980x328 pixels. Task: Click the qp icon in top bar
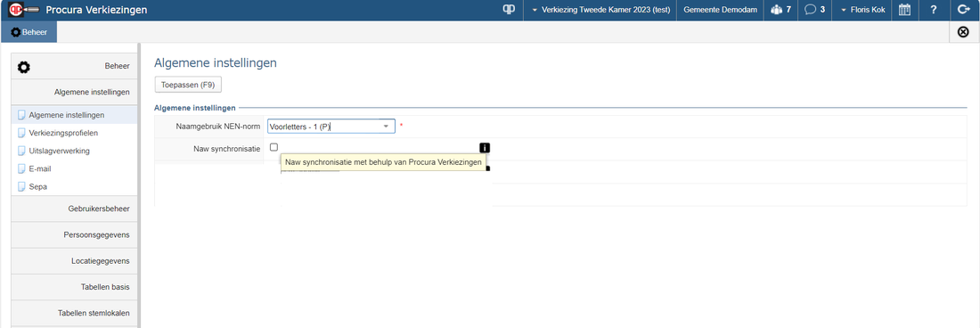tap(509, 10)
